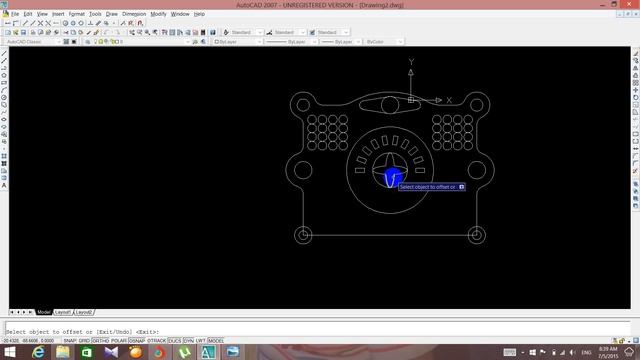This screenshot has width=640, height=360.
Task: Toggle POLAR tracking in status bar
Action: tap(119, 340)
